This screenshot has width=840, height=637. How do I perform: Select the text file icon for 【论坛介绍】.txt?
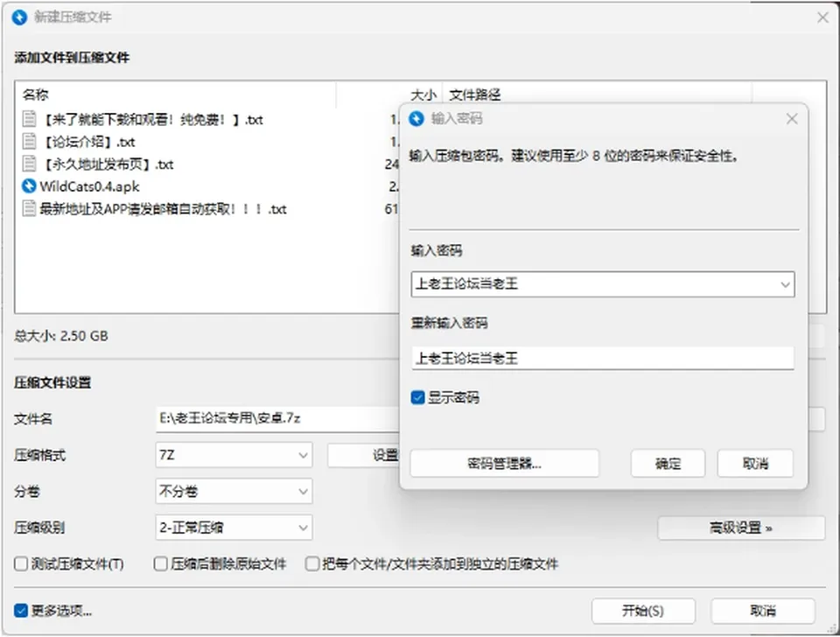pos(30,142)
